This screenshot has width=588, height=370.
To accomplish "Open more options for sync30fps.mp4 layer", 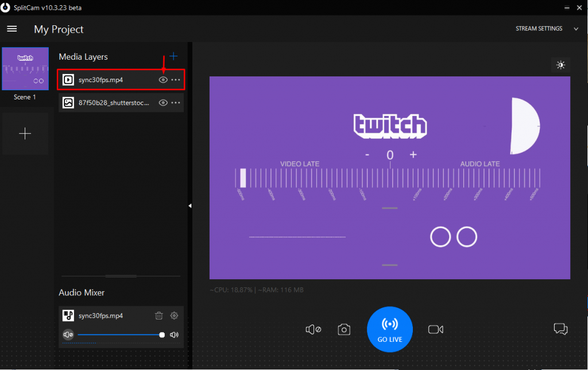I will click(176, 80).
